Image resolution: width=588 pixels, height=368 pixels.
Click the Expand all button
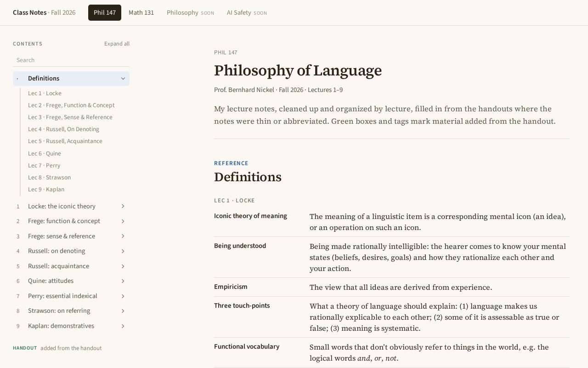tap(117, 44)
